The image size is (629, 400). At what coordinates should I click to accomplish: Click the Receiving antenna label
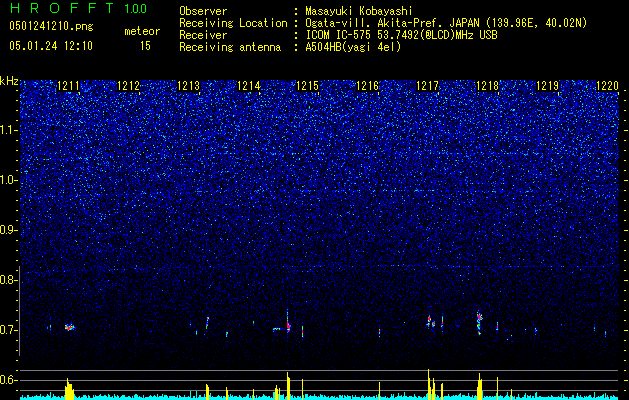(230, 47)
